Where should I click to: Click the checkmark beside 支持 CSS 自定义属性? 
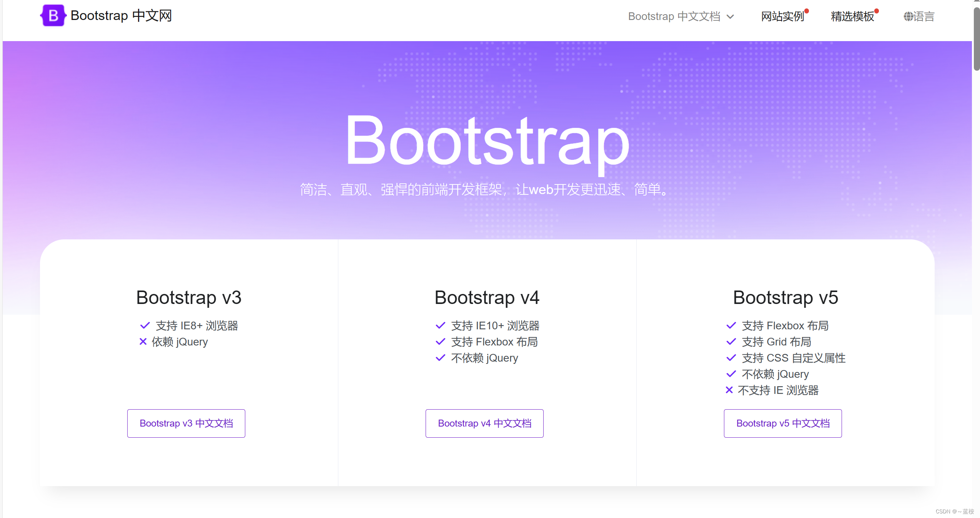[x=731, y=358]
